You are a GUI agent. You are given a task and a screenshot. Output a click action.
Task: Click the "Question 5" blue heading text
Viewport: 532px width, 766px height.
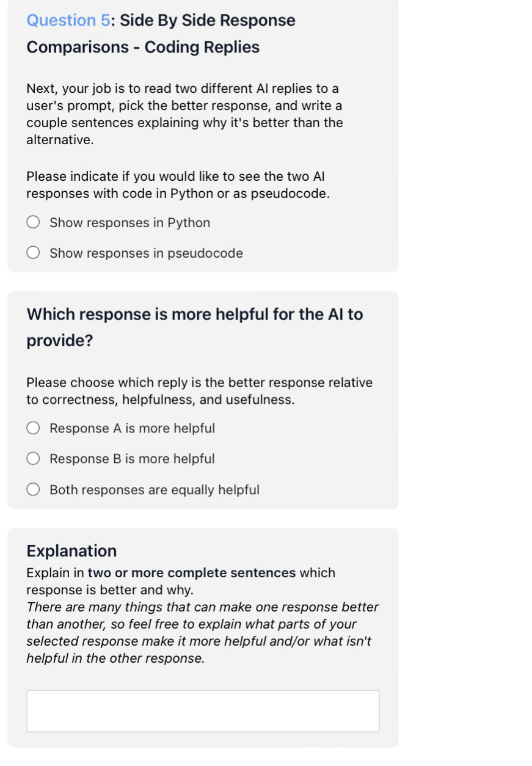tap(67, 20)
